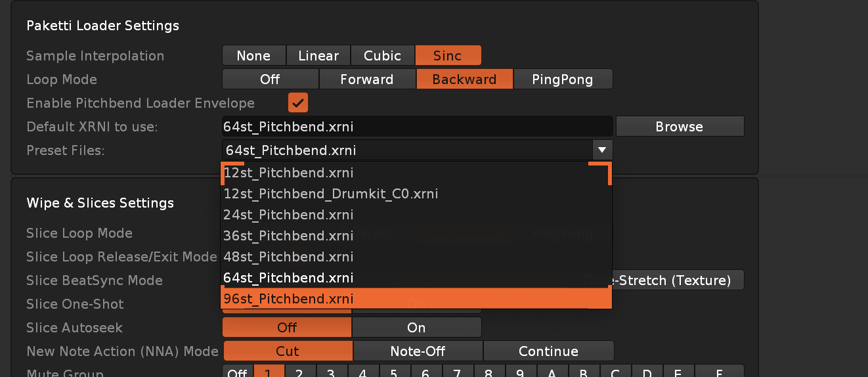Toggle Enable Pitchbend Loader Envelope checkbox
This screenshot has width=868, height=377.
[297, 103]
